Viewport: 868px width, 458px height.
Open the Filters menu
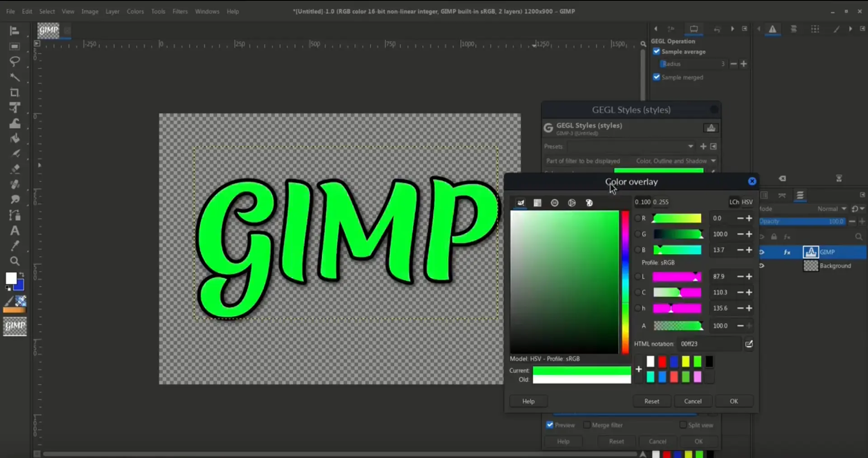[180, 11]
